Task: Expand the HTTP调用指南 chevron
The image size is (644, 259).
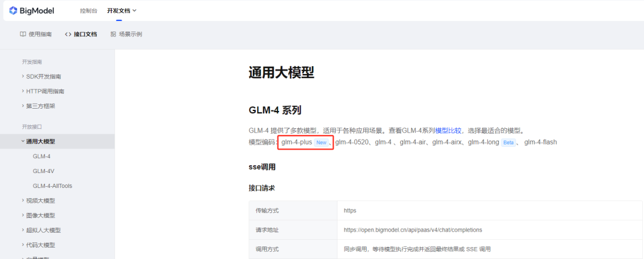Action: pos(23,91)
